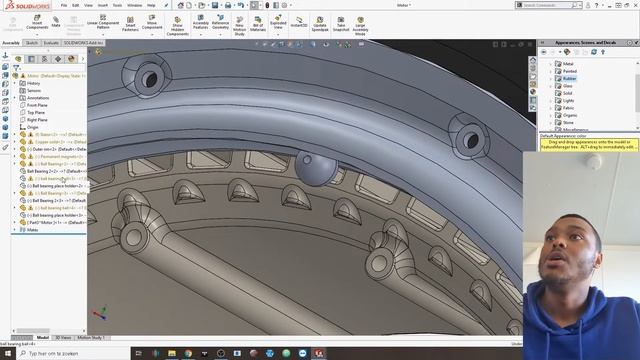Open the Appearances tab in task pane
Image resolution: width=640 pixels, height=360 pixels.
coord(533,92)
